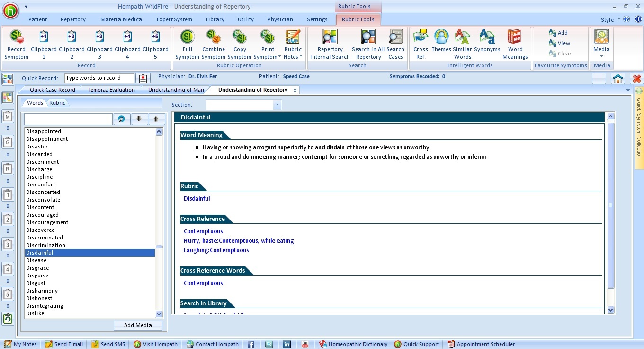Click the record clipboard icon beside Quick Record
The width and height of the screenshot is (644, 349).
point(143,78)
